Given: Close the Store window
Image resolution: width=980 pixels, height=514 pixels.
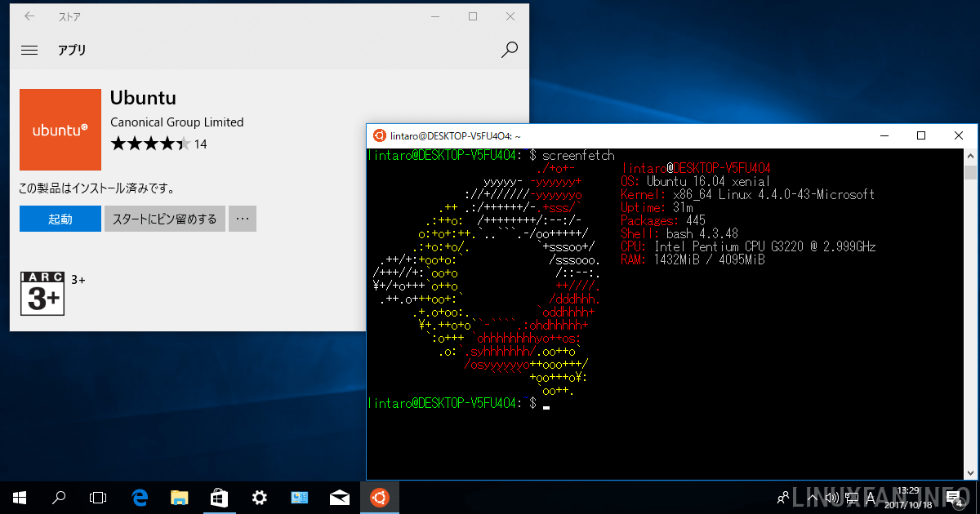Looking at the screenshot, I should click(x=510, y=16).
